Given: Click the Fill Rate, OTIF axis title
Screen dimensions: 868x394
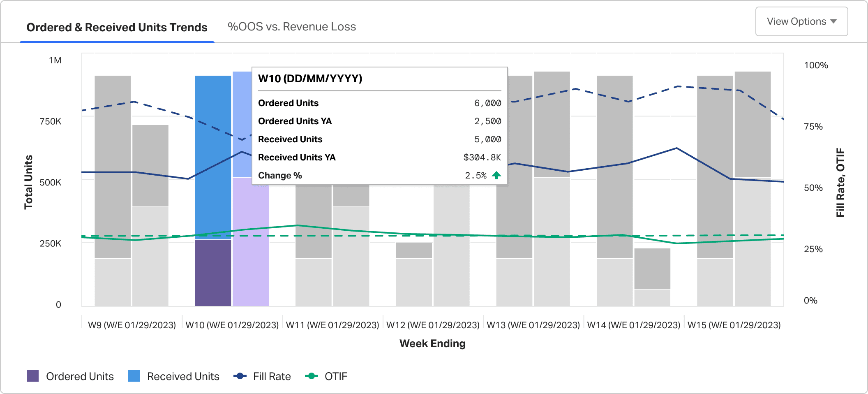Looking at the screenshot, I should point(840,182).
